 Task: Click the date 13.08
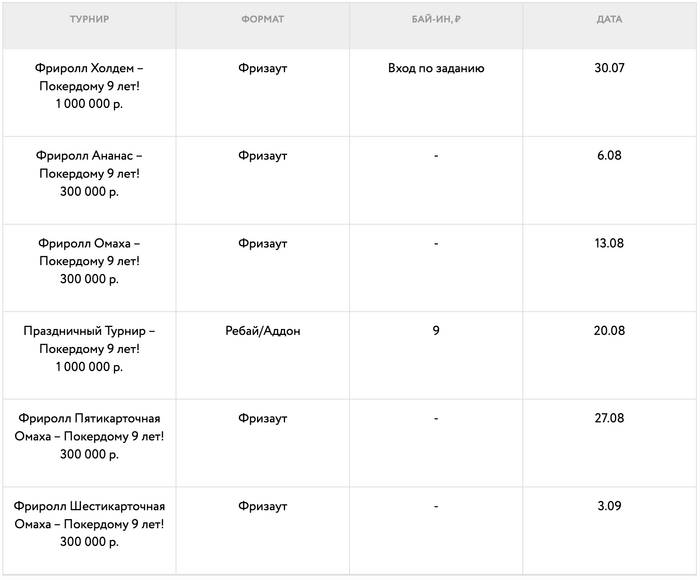click(x=609, y=243)
